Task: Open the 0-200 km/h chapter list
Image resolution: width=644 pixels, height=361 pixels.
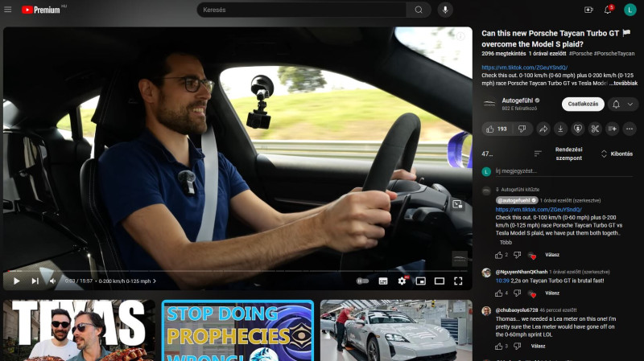Action: (x=127, y=281)
